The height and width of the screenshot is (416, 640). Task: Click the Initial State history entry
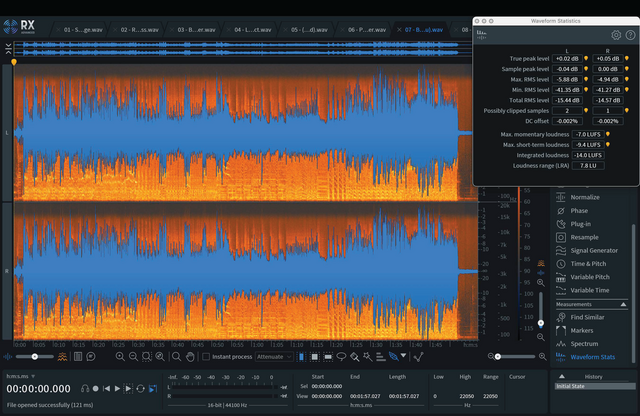click(x=595, y=386)
